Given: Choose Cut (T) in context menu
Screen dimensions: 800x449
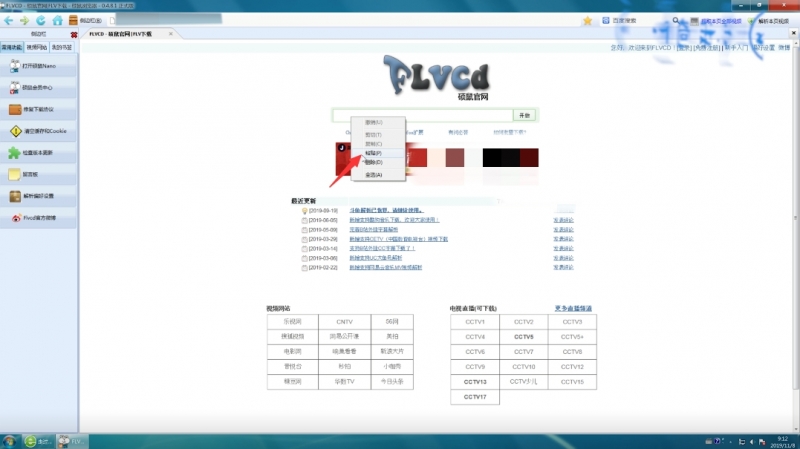Looking at the screenshot, I should pyautogui.click(x=378, y=135).
